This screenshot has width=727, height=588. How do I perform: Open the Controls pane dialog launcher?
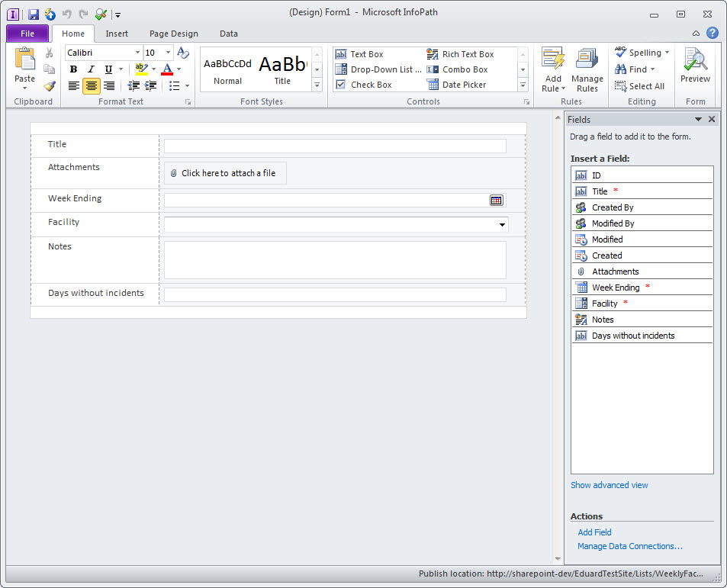click(526, 102)
